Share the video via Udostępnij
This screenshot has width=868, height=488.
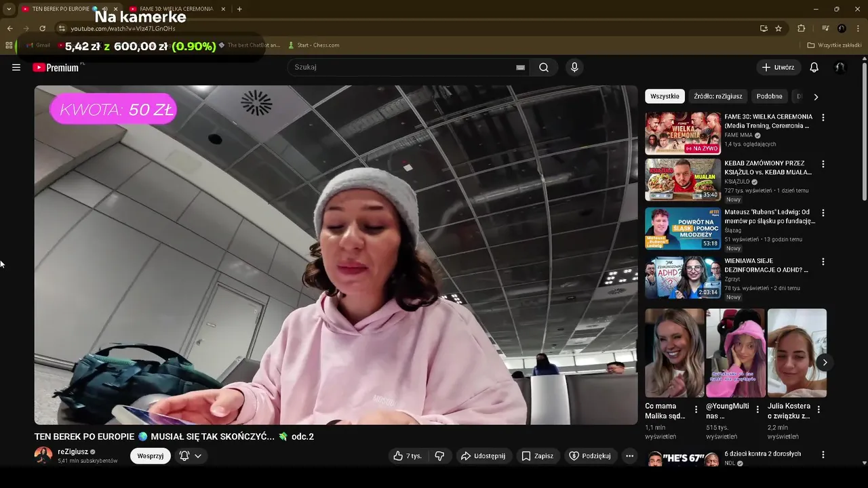pos(484,456)
